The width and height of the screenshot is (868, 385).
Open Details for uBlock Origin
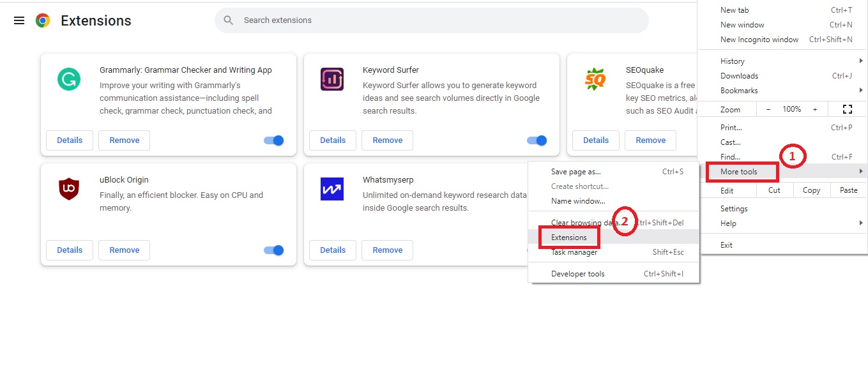(x=70, y=250)
